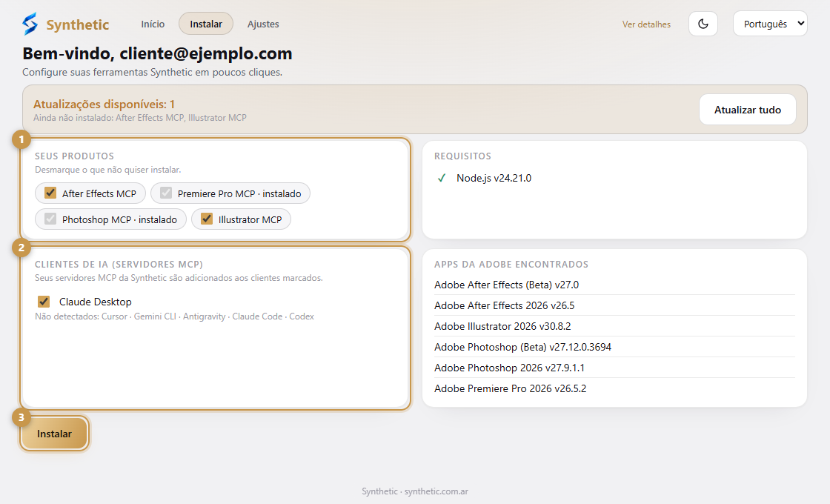This screenshot has width=830, height=504.
Task: Click the Synthetic logo icon
Action: point(30,24)
